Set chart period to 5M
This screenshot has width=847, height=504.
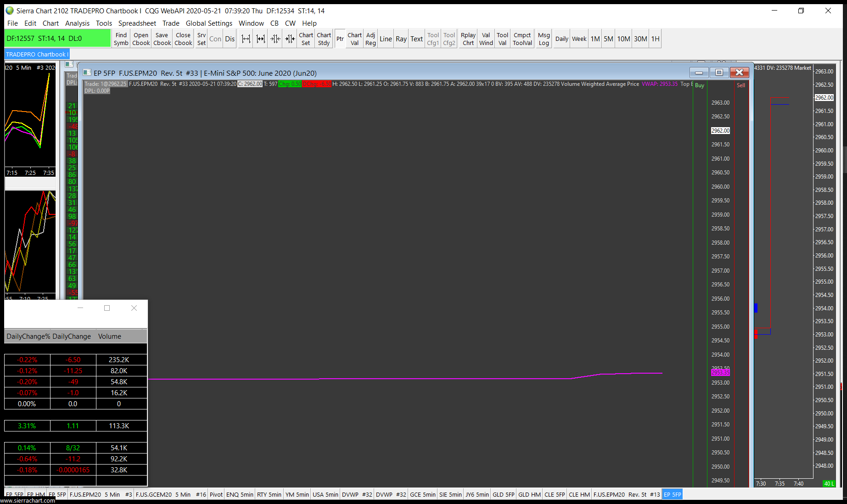(608, 39)
